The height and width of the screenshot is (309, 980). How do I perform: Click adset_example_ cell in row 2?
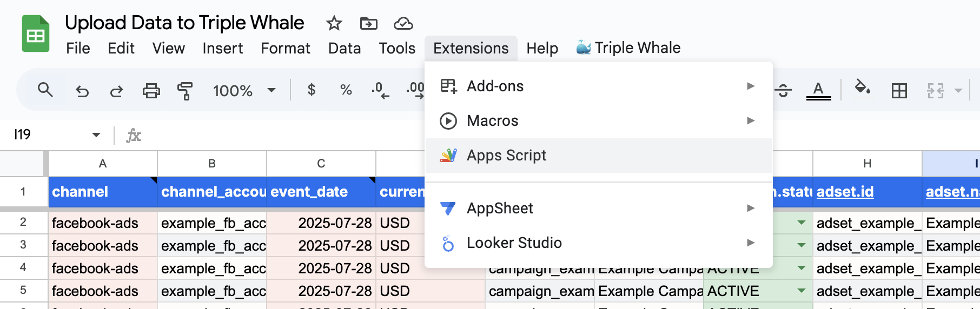tap(867, 223)
